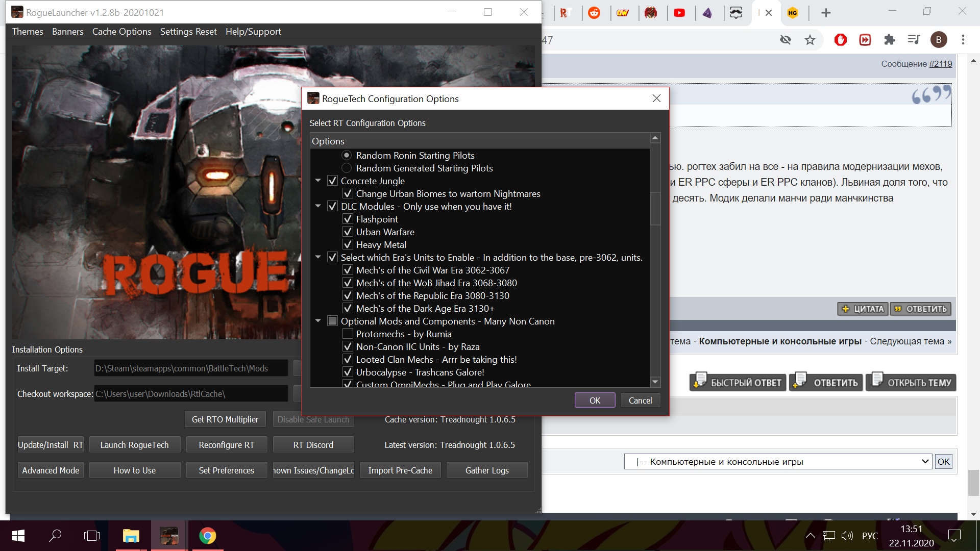Click the options list scroll-up arrow
Screen dimensions: 980x551
point(655,138)
